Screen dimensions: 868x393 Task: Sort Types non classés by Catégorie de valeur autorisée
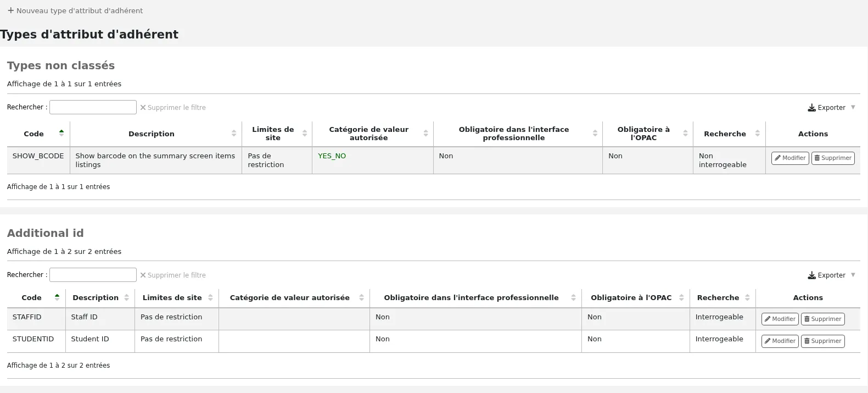(x=373, y=134)
